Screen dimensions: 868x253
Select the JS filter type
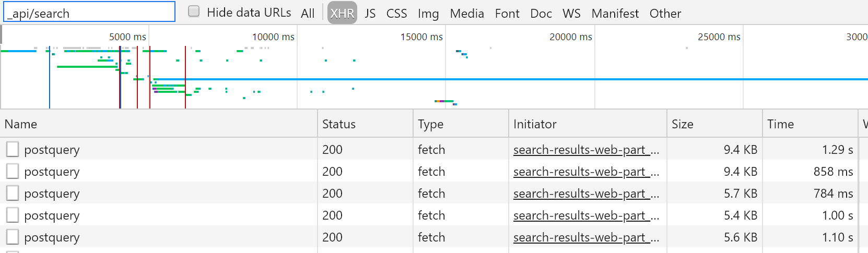370,14
